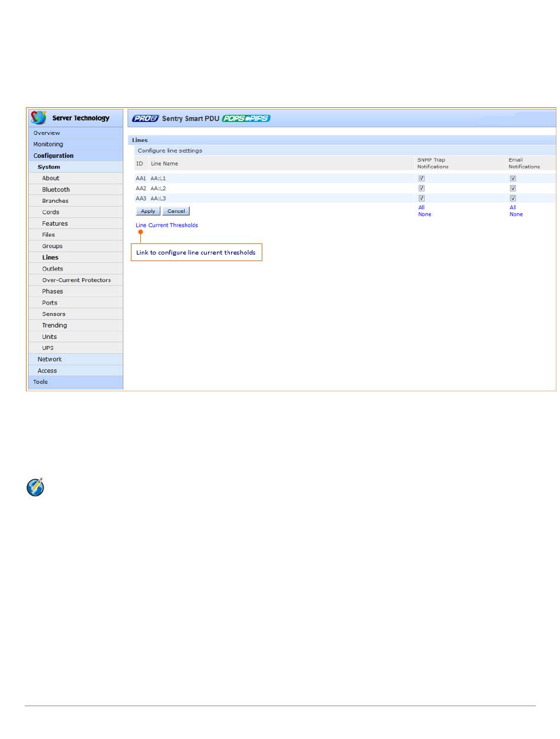
Task: Select None under Email Notifications
Action: click(x=516, y=215)
